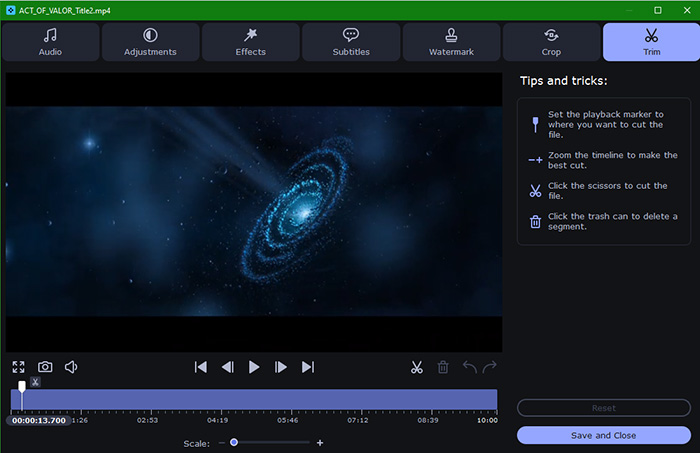The width and height of the screenshot is (700, 453).
Task: Click the 00:00:13.700 time field
Action: pos(39,420)
